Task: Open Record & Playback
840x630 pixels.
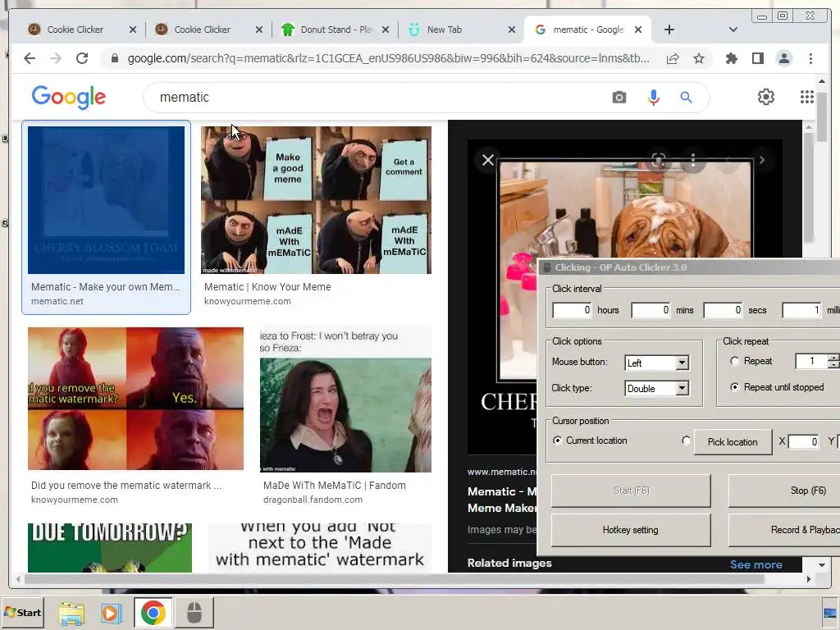Action: (784, 531)
